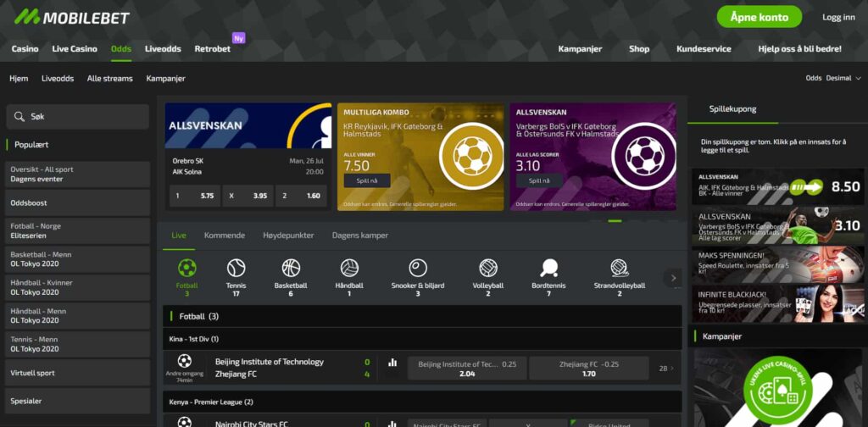Switch to the Live tab
868x427 pixels.
pos(179,235)
